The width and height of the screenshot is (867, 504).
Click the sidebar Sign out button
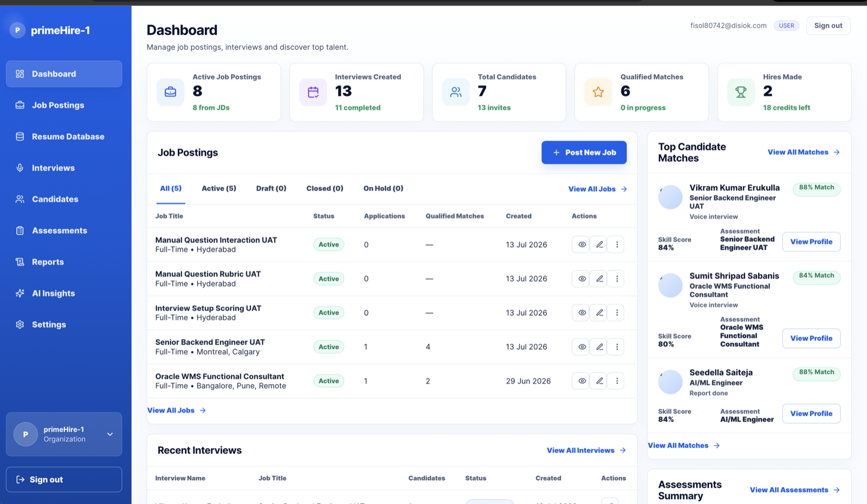coord(64,480)
